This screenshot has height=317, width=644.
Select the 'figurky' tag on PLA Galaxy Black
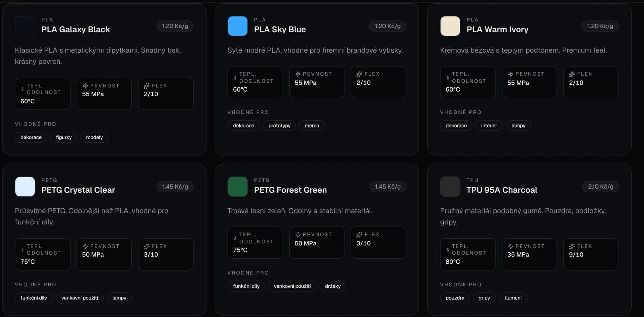(64, 137)
